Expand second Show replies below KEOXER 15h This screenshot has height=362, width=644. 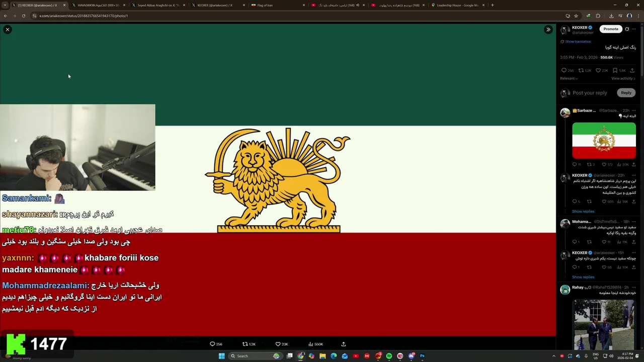583,277
